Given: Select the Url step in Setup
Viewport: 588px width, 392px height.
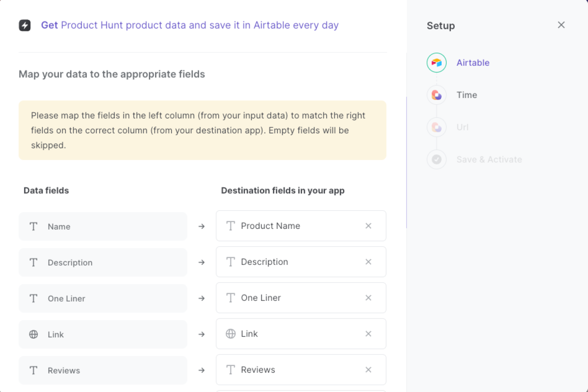Looking at the screenshot, I should [x=462, y=127].
